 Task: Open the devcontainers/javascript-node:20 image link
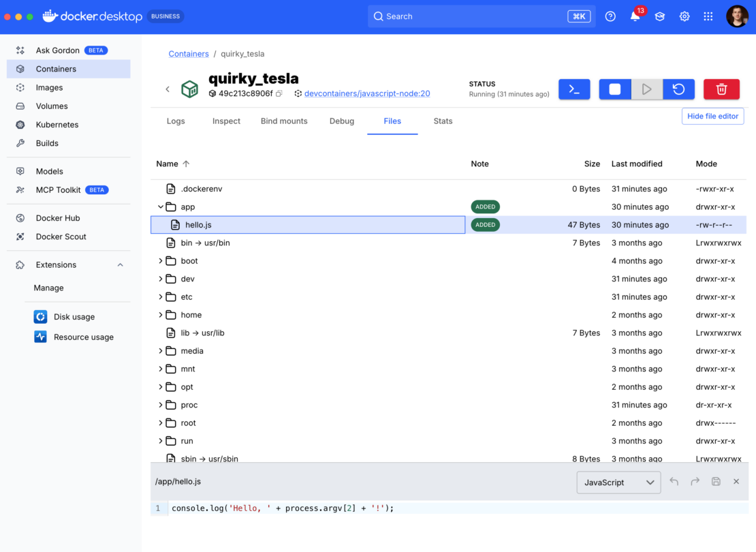tap(368, 93)
